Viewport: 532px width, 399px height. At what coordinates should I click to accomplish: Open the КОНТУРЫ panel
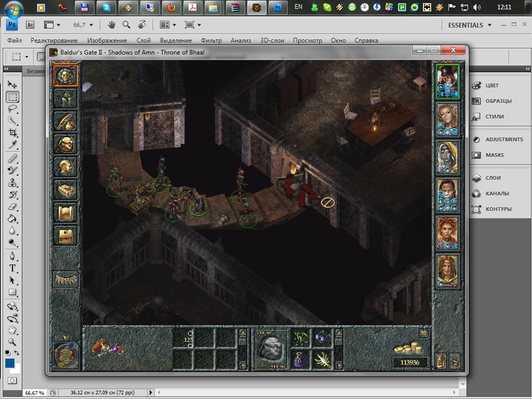tap(499, 209)
